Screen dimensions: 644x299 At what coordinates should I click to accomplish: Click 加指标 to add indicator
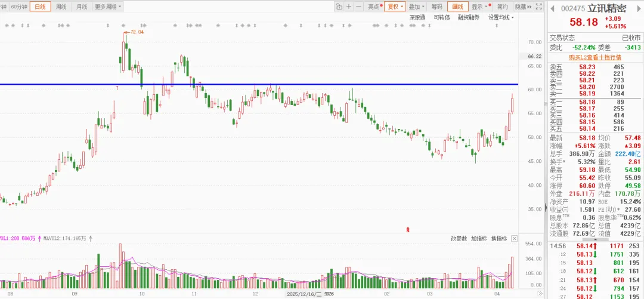pyautogui.click(x=478, y=239)
